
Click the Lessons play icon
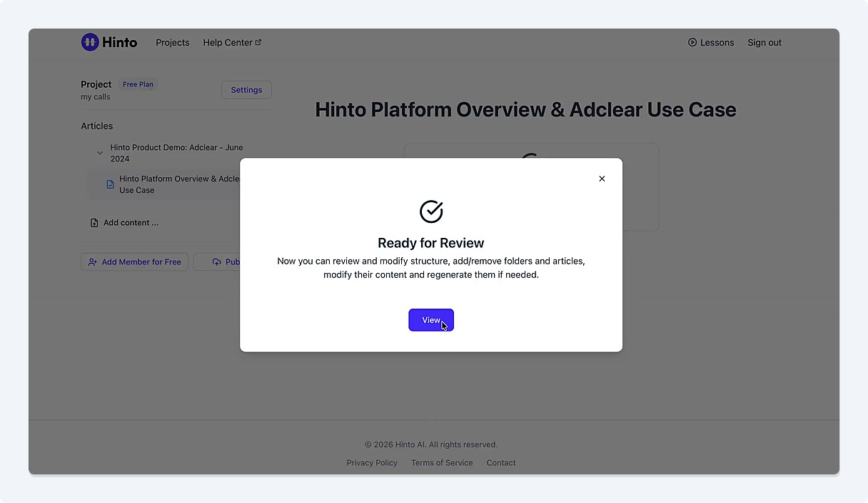[692, 43]
